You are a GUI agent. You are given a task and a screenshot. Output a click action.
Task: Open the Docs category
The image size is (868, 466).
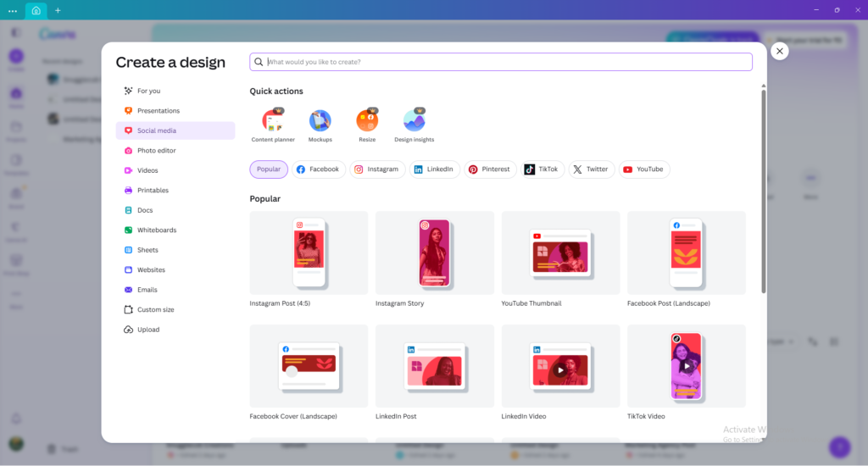click(175, 210)
